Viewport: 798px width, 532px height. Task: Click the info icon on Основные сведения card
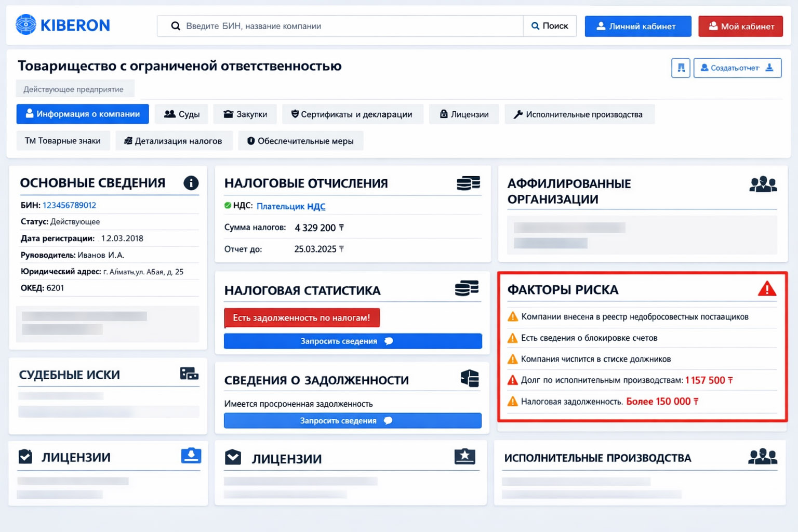pos(191,183)
